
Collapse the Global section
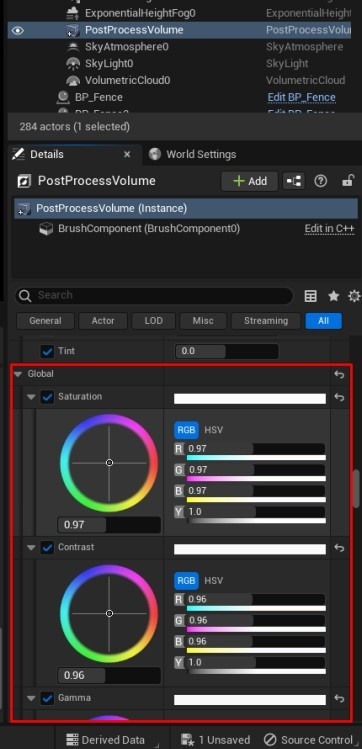tap(18, 374)
